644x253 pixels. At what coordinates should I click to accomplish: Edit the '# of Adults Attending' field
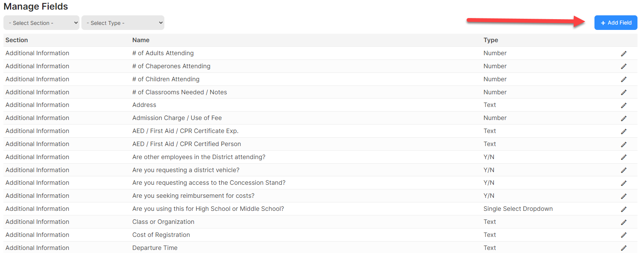click(624, 54)
